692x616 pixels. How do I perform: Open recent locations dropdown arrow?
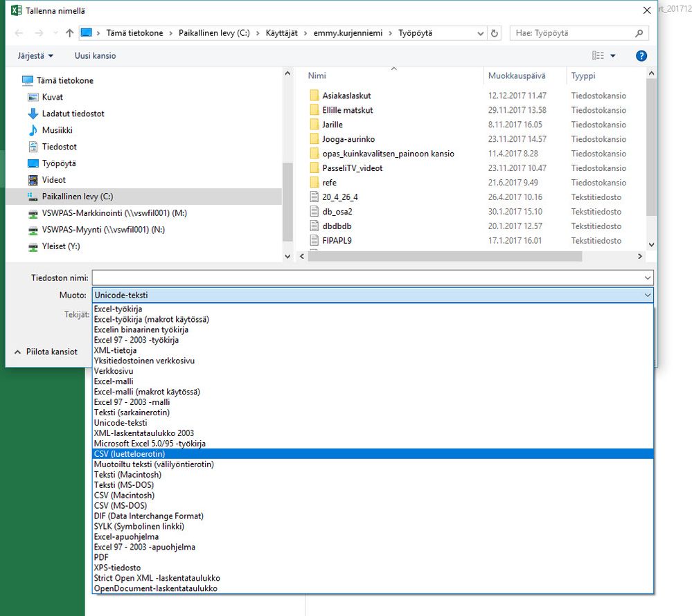click(x=55, y=33)
